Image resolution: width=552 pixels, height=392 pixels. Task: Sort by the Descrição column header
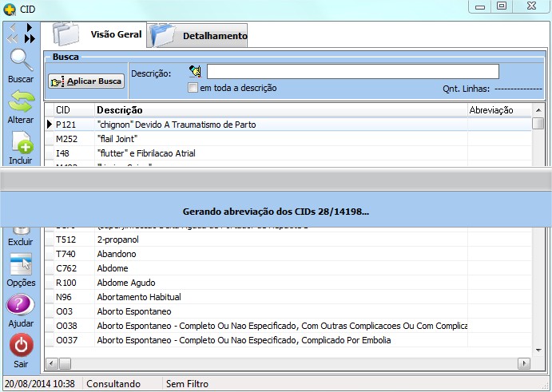click(x=280, y=109)
